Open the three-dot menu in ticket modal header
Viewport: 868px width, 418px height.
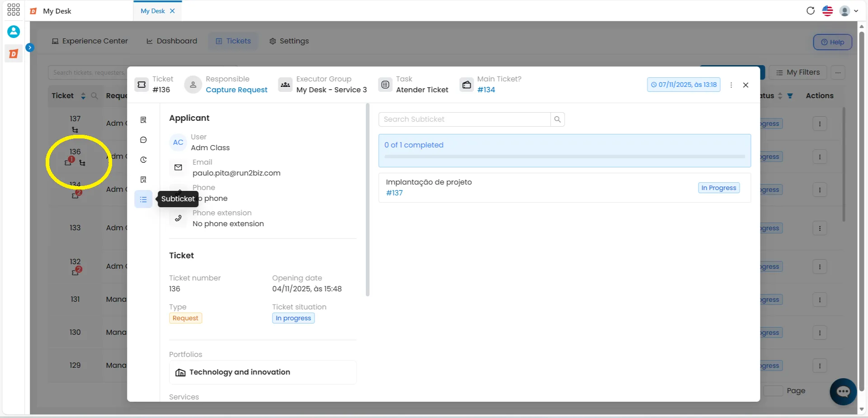(731, 85)
